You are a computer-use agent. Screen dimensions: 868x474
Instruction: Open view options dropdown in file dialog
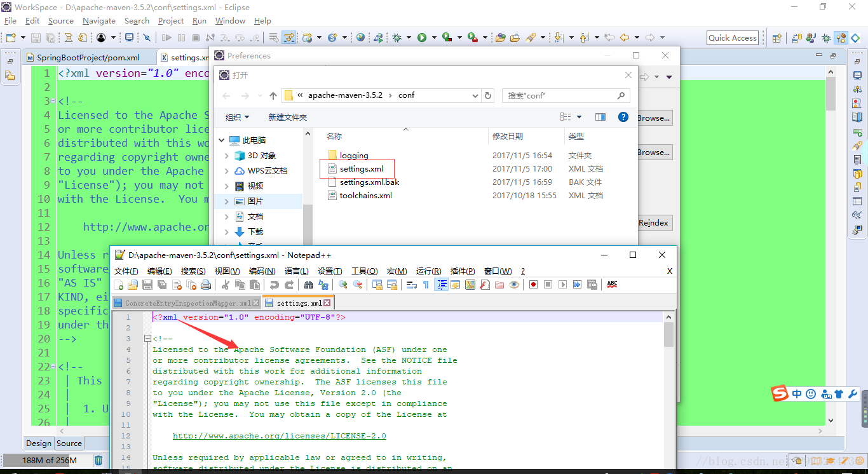point(579,117)
